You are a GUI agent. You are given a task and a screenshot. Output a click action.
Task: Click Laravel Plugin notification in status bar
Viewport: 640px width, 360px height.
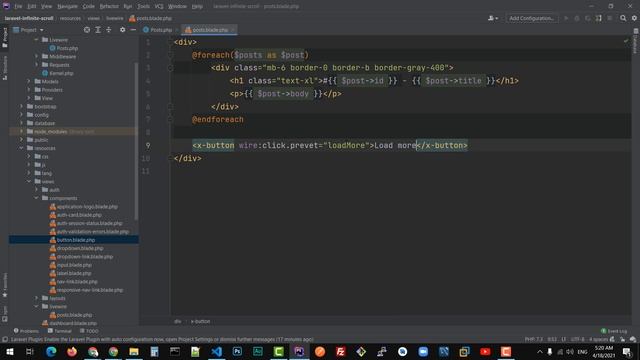(162, 339)
